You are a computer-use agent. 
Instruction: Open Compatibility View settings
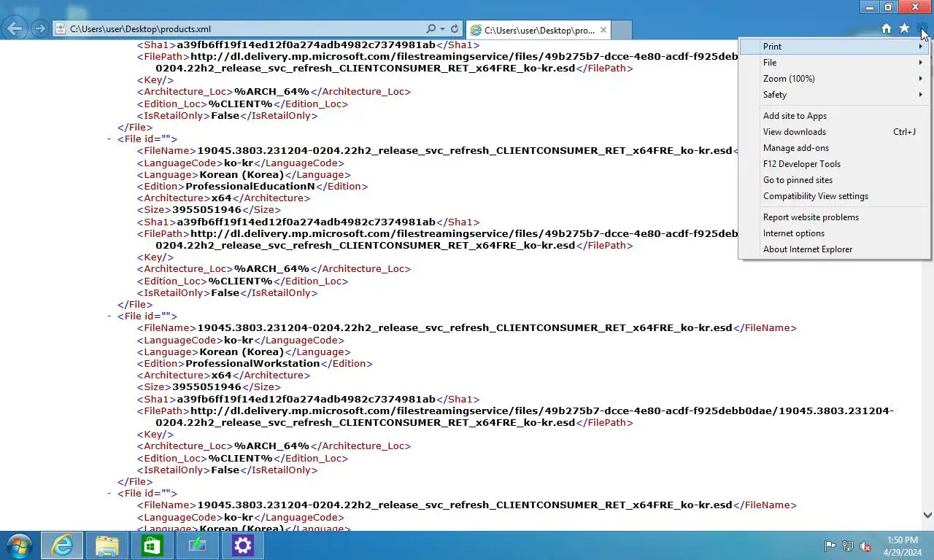834,195
